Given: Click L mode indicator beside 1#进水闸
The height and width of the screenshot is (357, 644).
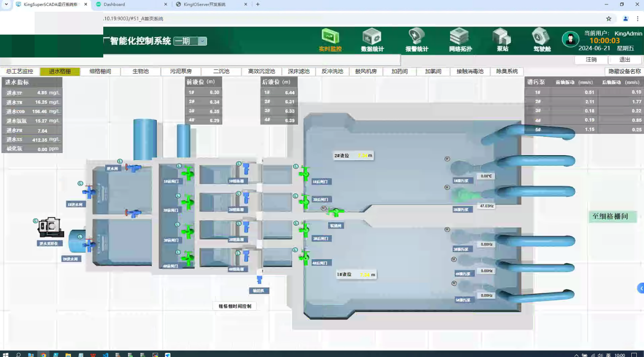Looking at the screenshot, I should click(x=80, y=183).
